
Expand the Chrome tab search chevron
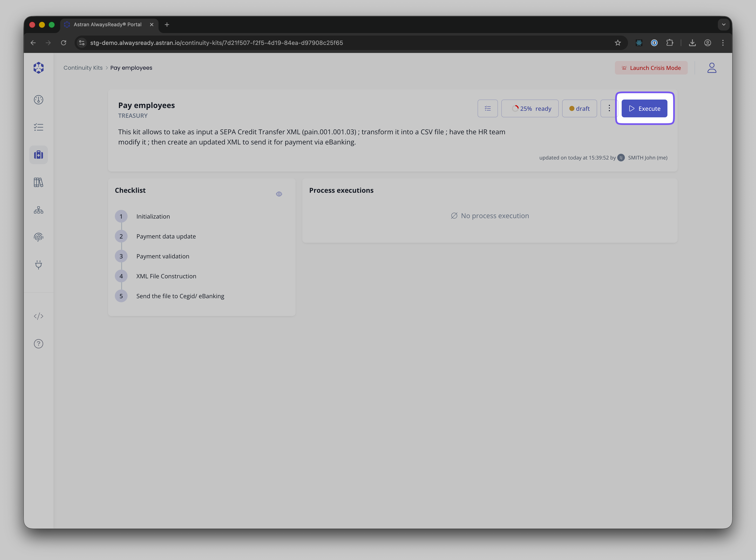point(723,24)
